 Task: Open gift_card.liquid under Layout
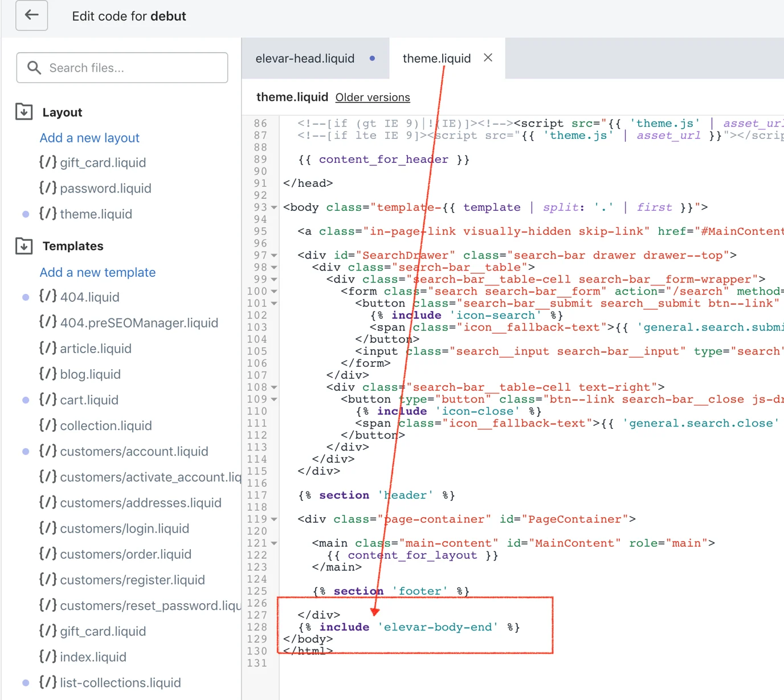(x=92, y=163)
